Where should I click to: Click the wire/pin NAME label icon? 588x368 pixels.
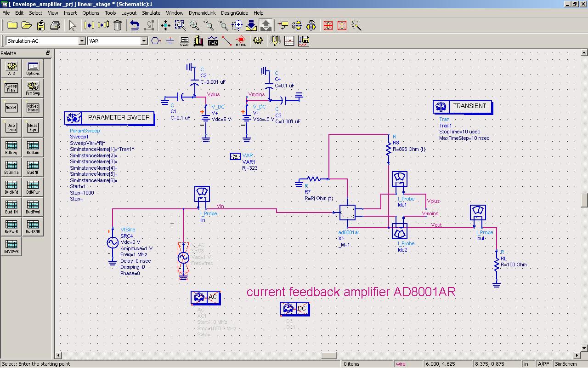tap(241, 41)
